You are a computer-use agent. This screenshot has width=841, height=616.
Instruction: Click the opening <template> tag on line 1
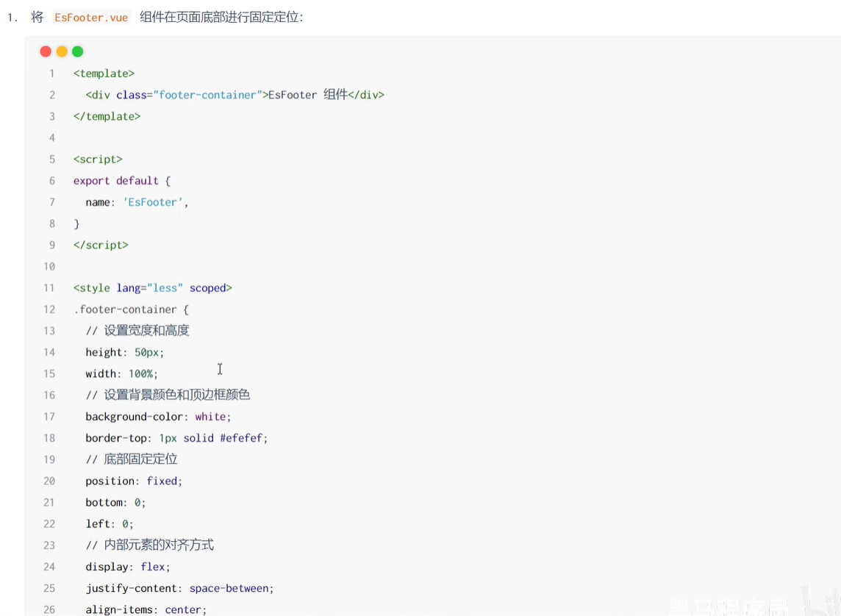click(104, 74)
